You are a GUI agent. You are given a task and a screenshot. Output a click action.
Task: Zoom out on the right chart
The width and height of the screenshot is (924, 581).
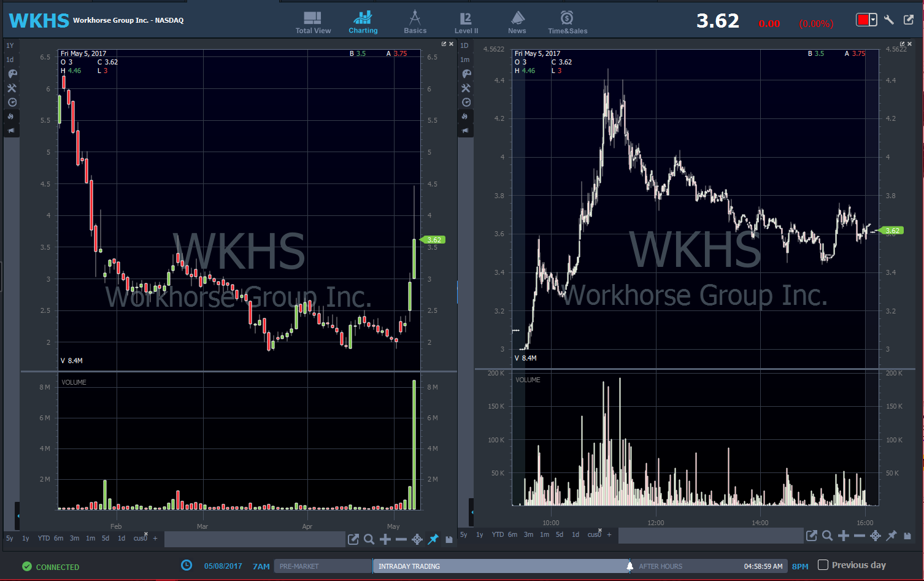tap(860, 536)
